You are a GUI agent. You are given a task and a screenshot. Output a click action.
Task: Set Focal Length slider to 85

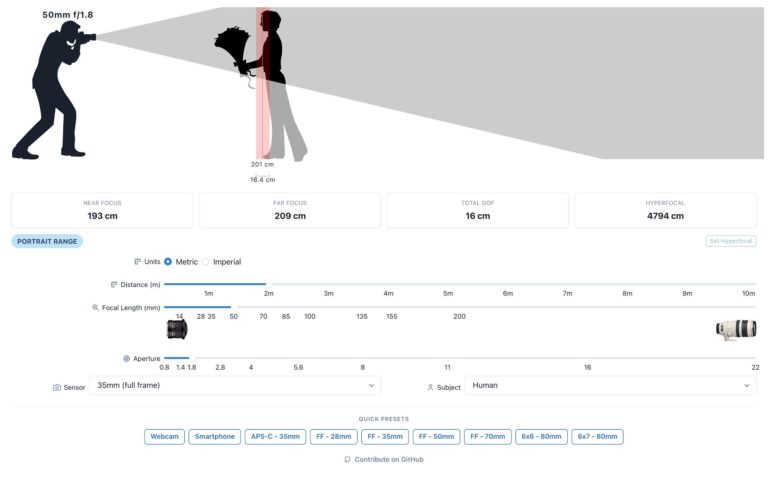[x=286, y=308]
